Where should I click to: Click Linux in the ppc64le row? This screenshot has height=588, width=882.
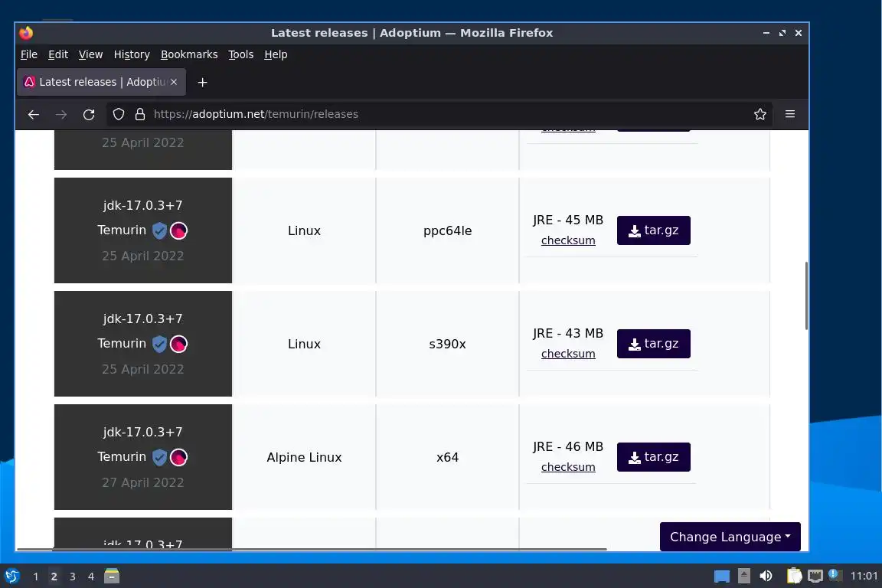point(304,230)
